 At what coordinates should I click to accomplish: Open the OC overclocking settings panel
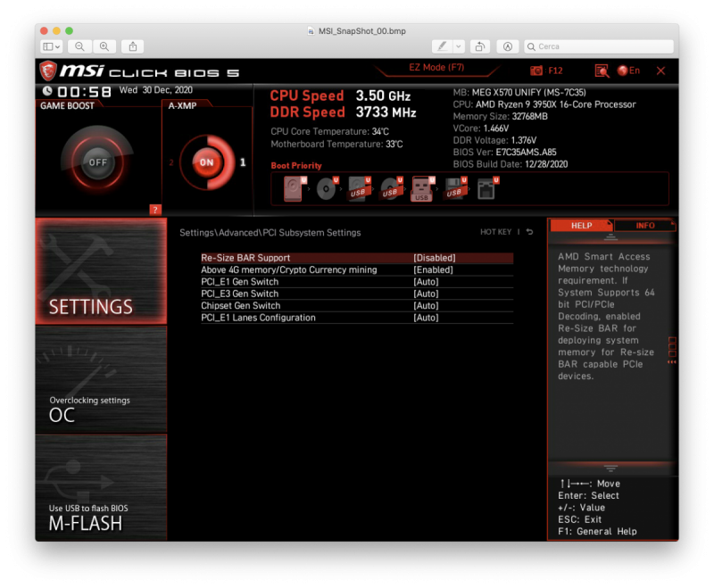(101, 379)
